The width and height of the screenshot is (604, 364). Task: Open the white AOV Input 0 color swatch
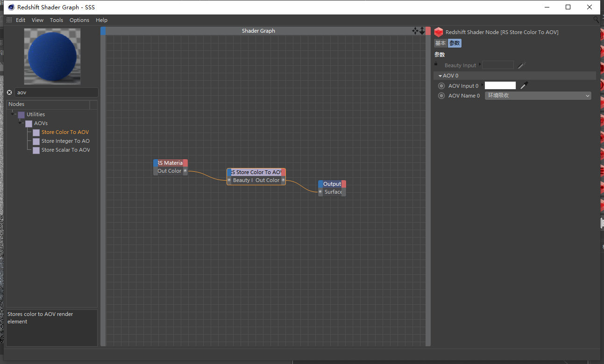pos(500,85)
